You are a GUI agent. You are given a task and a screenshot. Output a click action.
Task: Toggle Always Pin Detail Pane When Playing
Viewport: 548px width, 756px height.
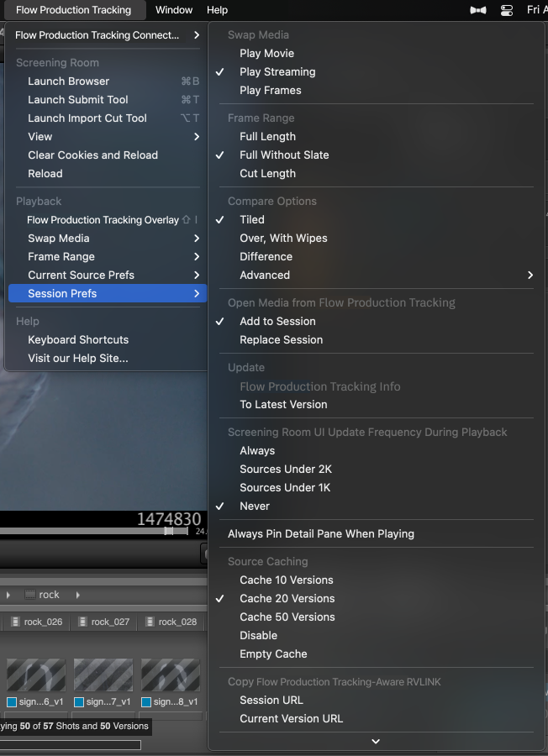click(x=377, y=533)
